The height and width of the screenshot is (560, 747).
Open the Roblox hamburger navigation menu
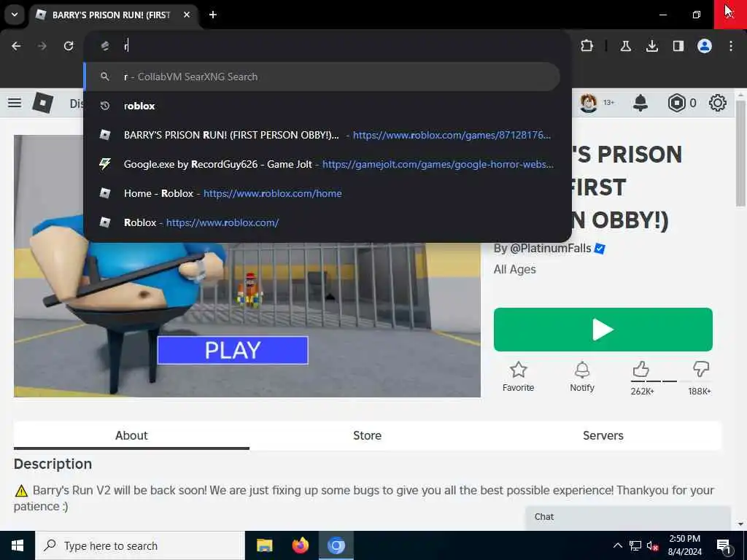15,102
